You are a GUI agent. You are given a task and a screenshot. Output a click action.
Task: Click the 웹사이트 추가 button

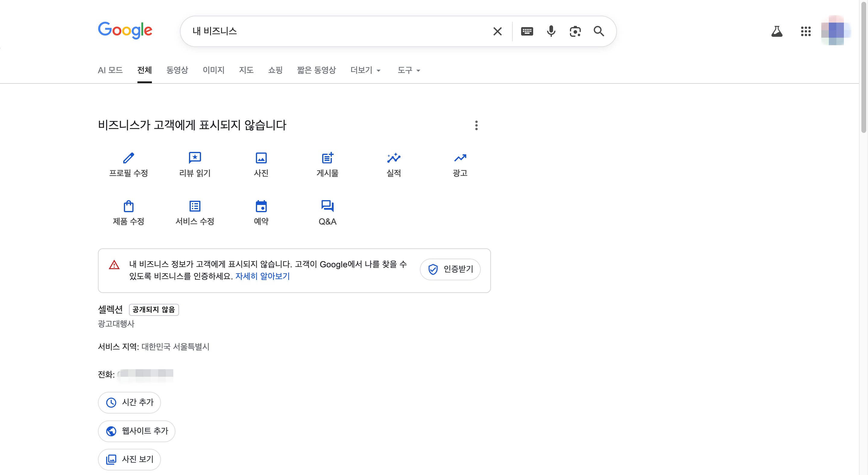click(137, 431)
